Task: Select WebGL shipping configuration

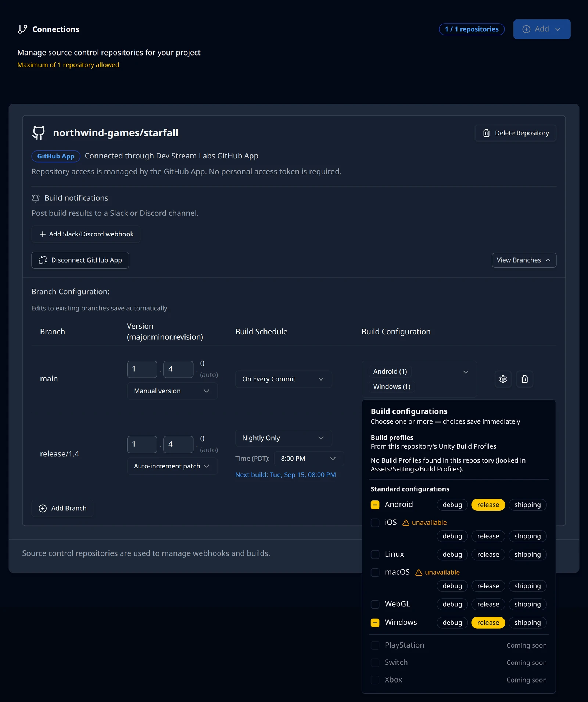Action: (x=527, y=604)
